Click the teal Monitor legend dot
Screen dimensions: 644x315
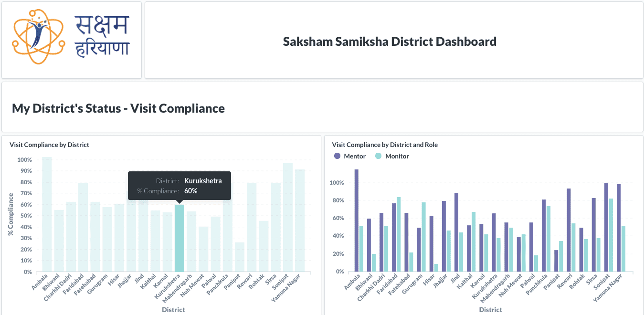[379, 156]
